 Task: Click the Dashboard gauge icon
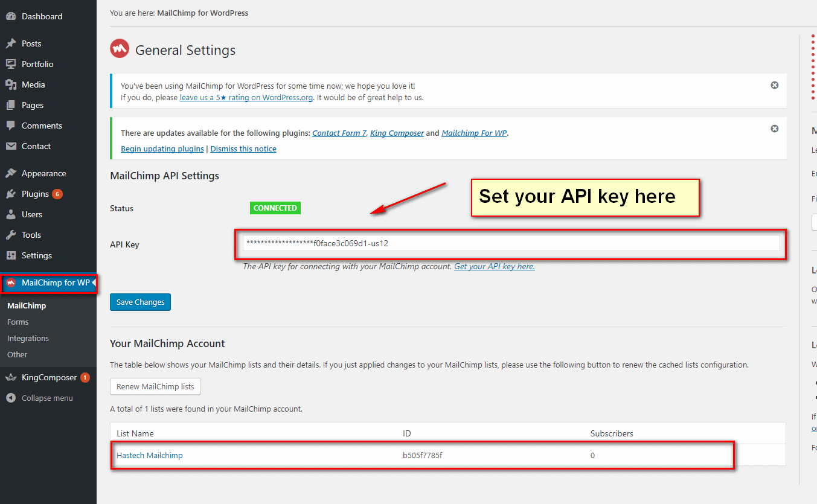[11, 17]
